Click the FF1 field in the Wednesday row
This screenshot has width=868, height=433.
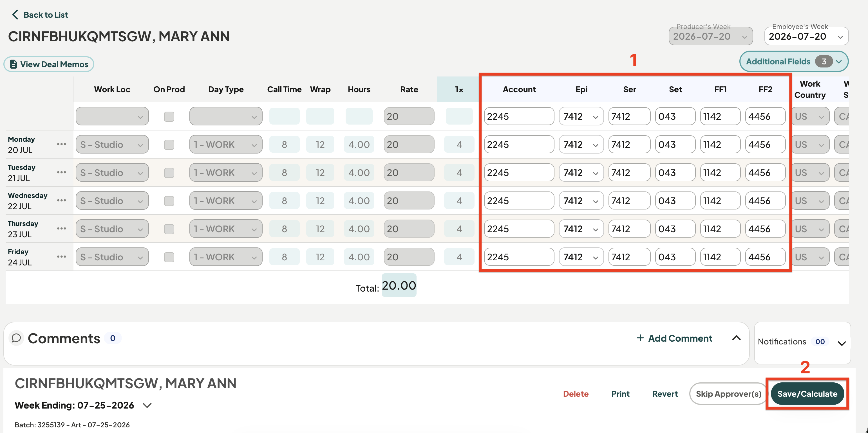[x=720, y=201]
